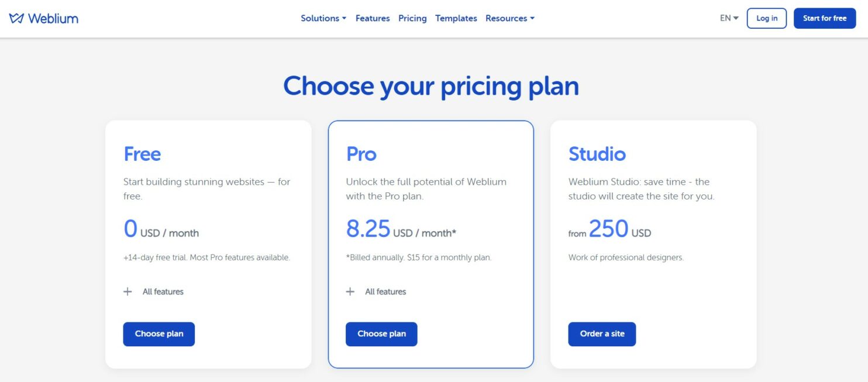
Task: Open the Features page
Action: (x=373, y=18)
